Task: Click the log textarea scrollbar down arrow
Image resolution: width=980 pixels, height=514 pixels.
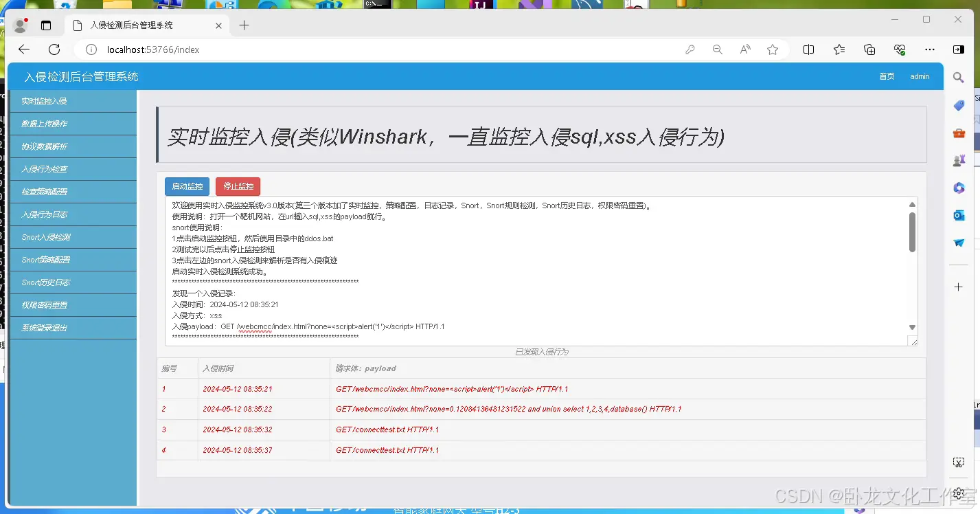Action: [912, 328]
